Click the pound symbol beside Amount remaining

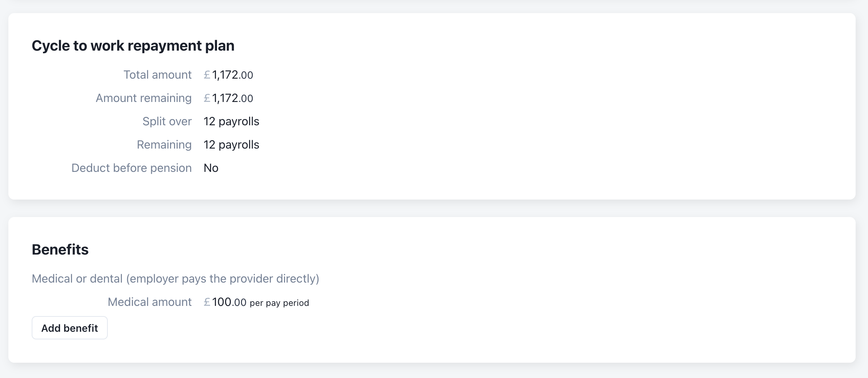207,98
